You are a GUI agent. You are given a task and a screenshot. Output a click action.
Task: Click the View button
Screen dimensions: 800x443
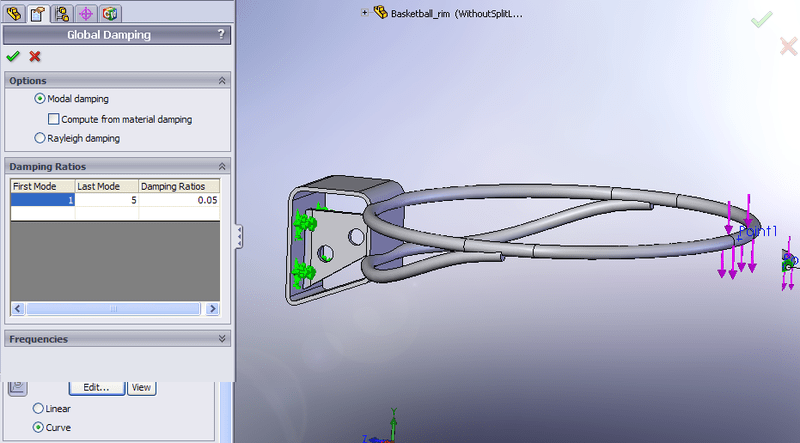click(141, 387)
